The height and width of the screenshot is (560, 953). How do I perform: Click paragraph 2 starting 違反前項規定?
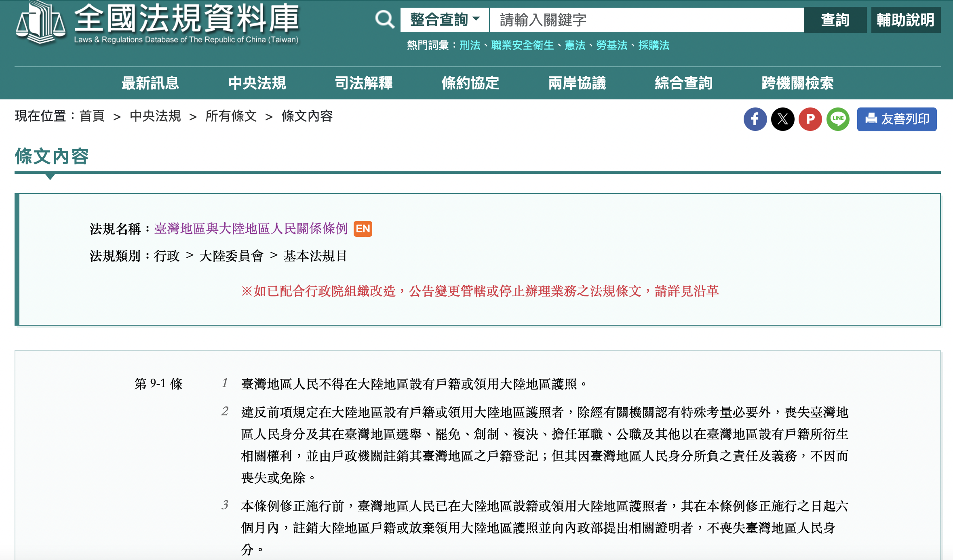click(544, 445)
